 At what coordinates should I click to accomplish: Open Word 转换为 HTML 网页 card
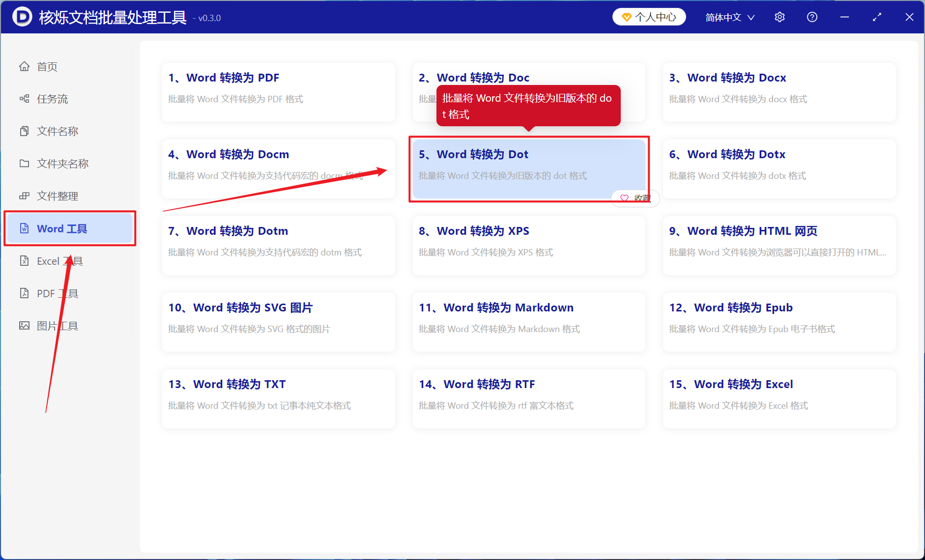(x=779, y=245)
